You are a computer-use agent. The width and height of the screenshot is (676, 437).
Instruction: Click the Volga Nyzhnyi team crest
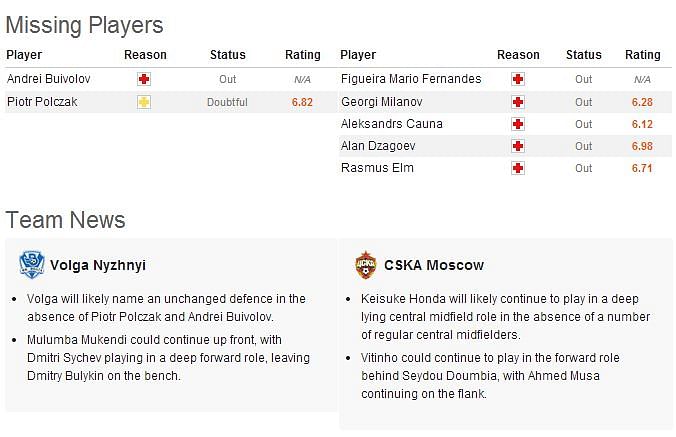coord(32,265)
